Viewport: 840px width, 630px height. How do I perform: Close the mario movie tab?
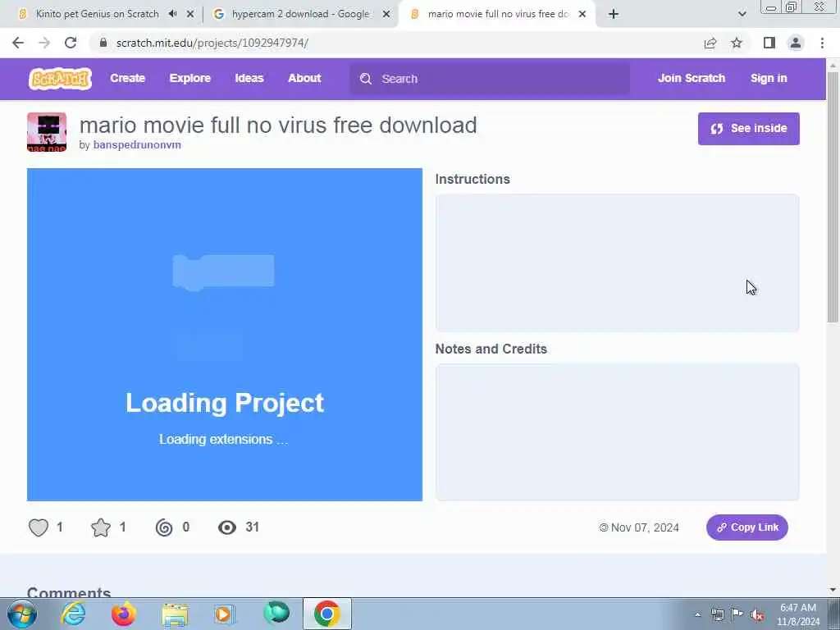[x=582, y=15]
